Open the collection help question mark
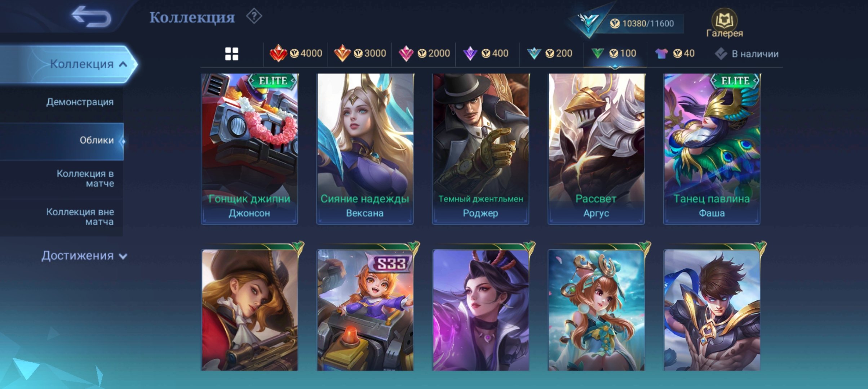Image resolution: width=868 pixels, height=389 pixels. pos(254,17)
